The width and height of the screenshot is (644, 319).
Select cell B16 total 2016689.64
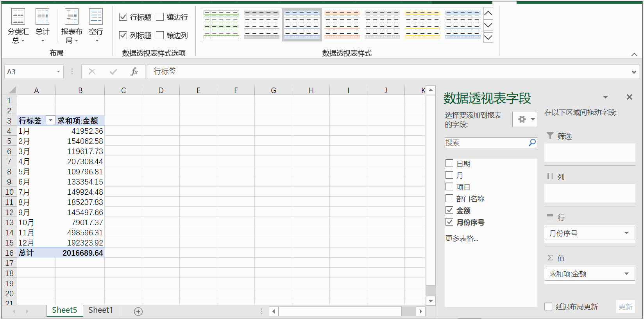click(80, 253)
